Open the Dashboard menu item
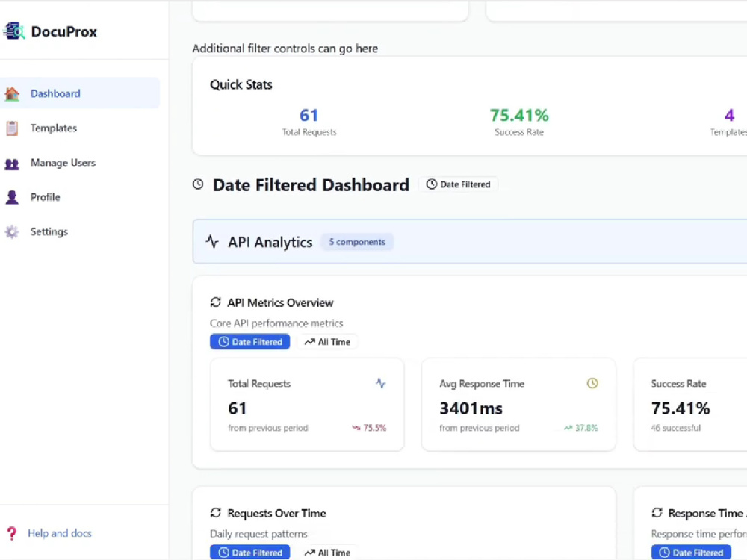747x560 pixels. click(80, 93)
